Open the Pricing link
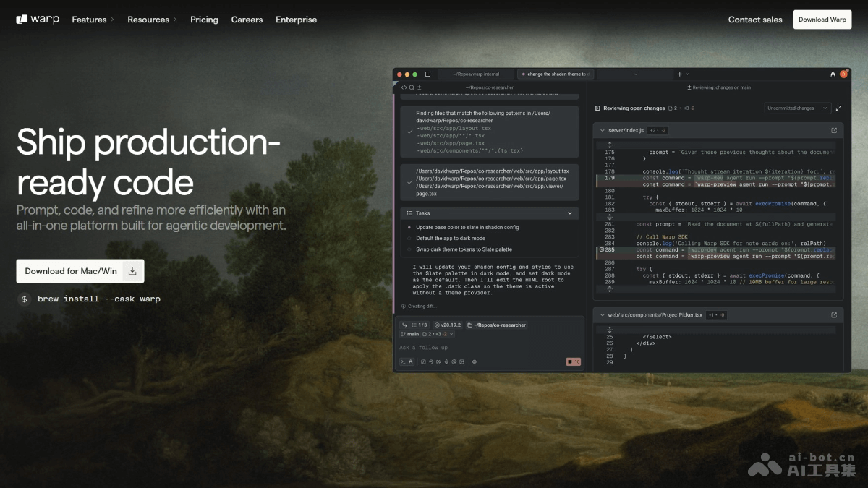 click(204, 20)
